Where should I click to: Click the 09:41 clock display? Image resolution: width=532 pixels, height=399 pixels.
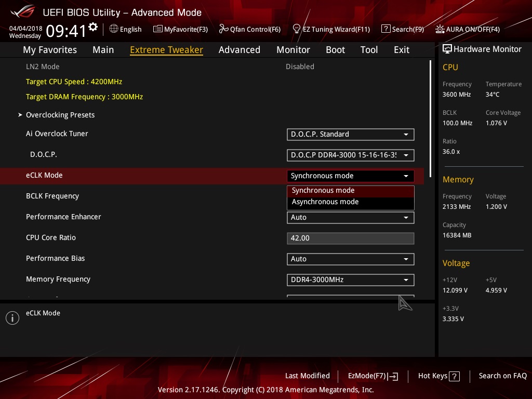66,31
